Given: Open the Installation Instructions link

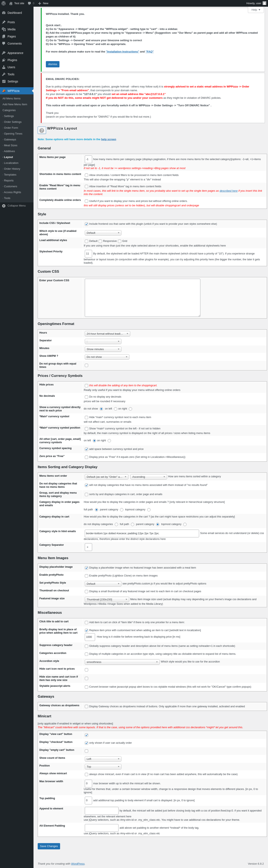Looking at the screenshot, I should click(x=122, y=51).
